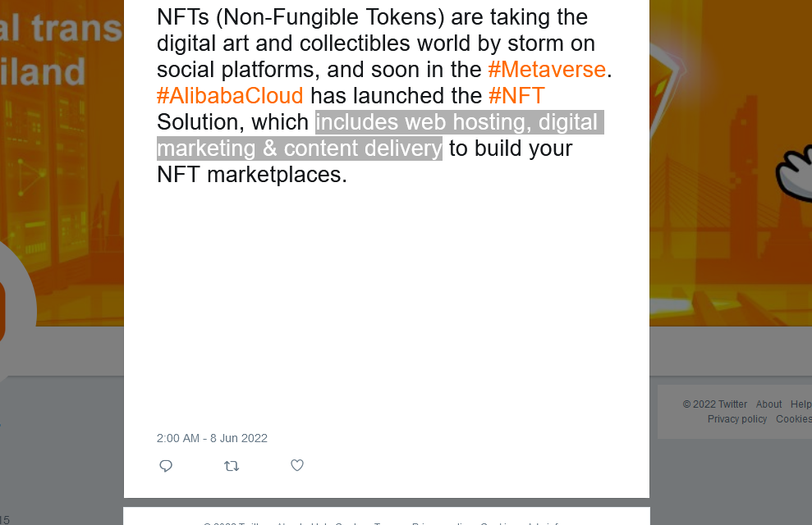Click the Reply speech bubble icon
Viewport: 812px width, 525px height.
coord(166,465)
